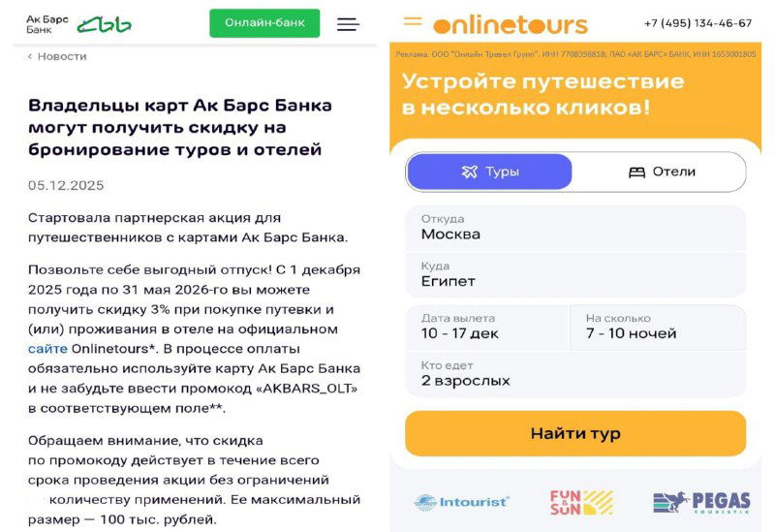Click the Intourist operator logo

461,502
